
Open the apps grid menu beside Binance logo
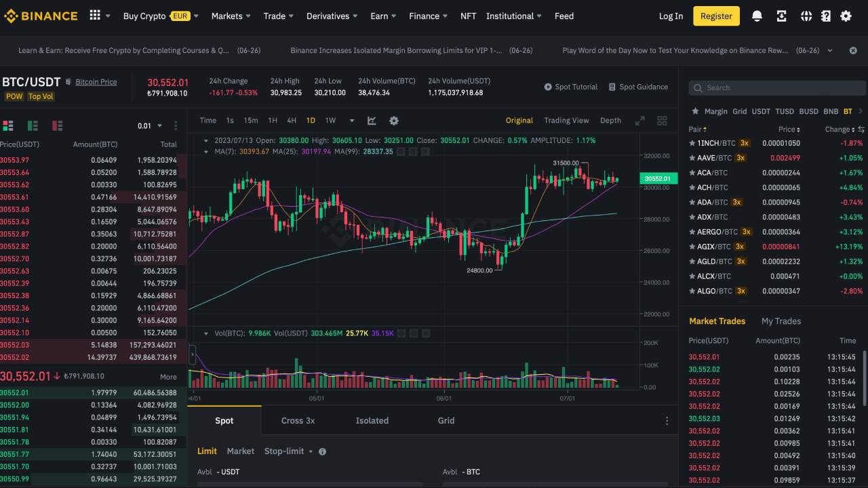pos(95,16)
